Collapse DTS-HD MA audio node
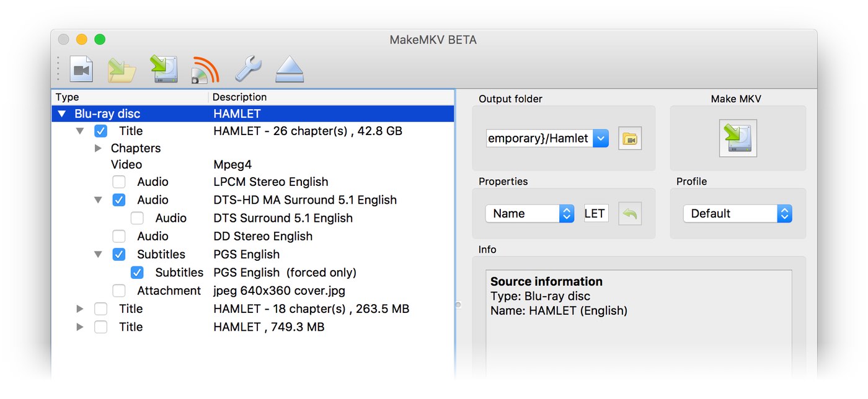Screen dimensions: 868x399 [98, 200]
